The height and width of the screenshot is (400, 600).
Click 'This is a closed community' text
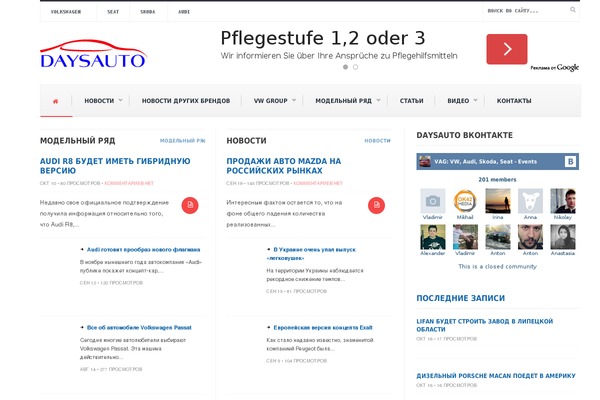(x=497, y=266)
